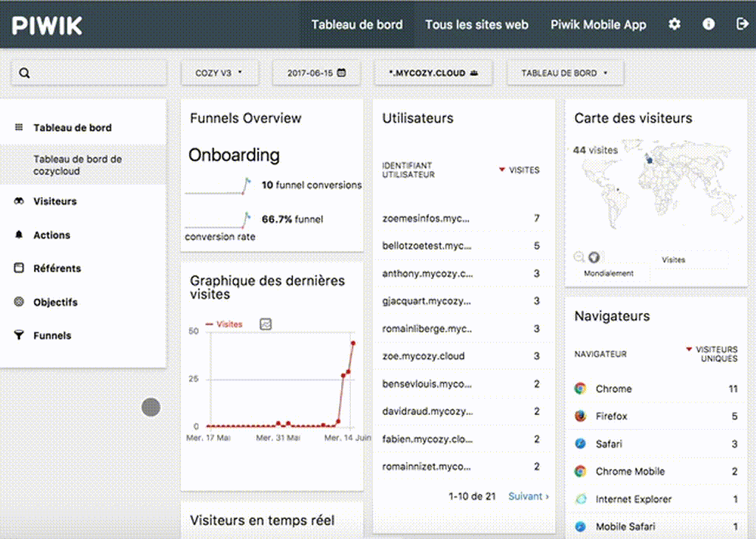
Task: Click fabien.mycozy.clo... user row
Action: tap(464, 439)
